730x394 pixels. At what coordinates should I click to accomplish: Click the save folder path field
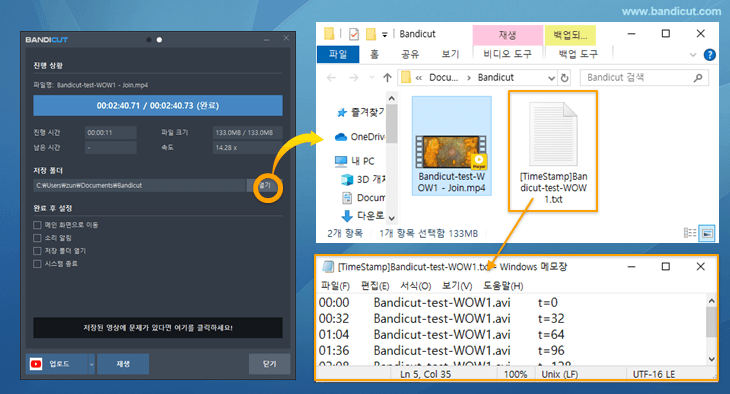click(139, 185)
